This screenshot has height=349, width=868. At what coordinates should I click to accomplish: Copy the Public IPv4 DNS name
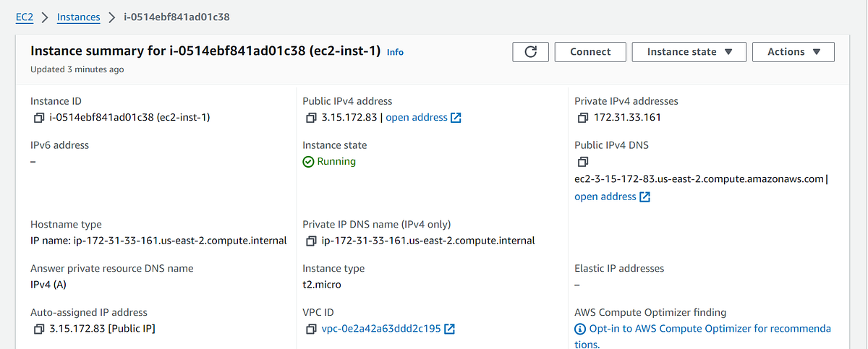tap(583, 162)
